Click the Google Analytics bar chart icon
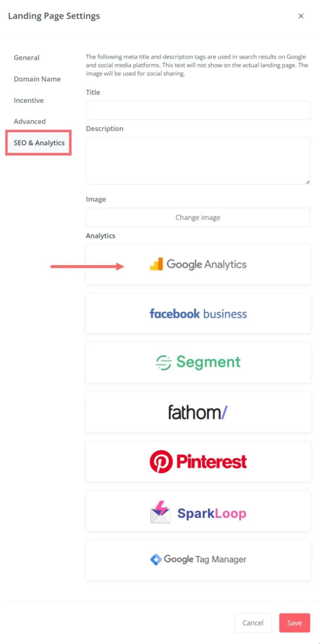 156,264
